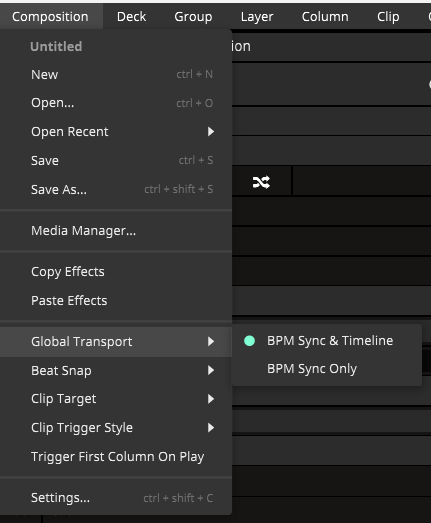
Task: Open the Deck menu
Action: [x=131, y=16]
